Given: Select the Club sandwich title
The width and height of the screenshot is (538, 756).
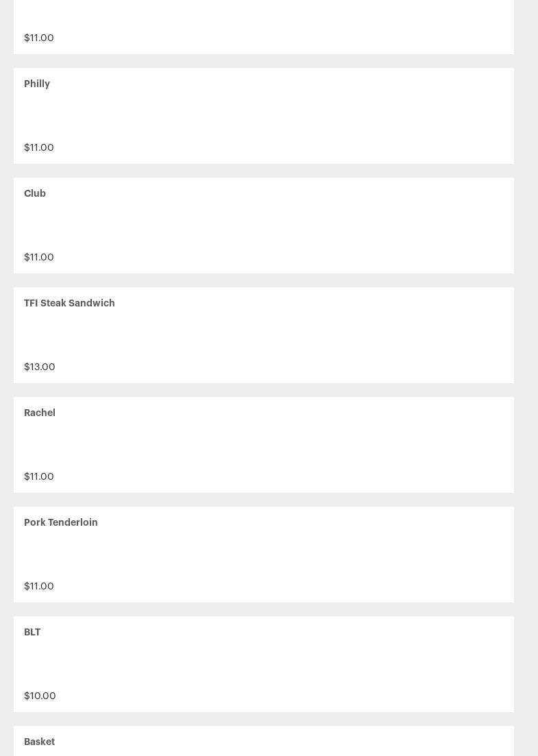Looking at the screenshot, I should (x=35, y=193).
